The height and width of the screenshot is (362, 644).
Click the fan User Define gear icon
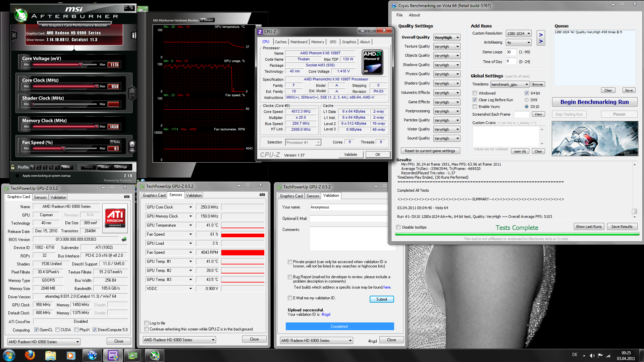point(132,146)
